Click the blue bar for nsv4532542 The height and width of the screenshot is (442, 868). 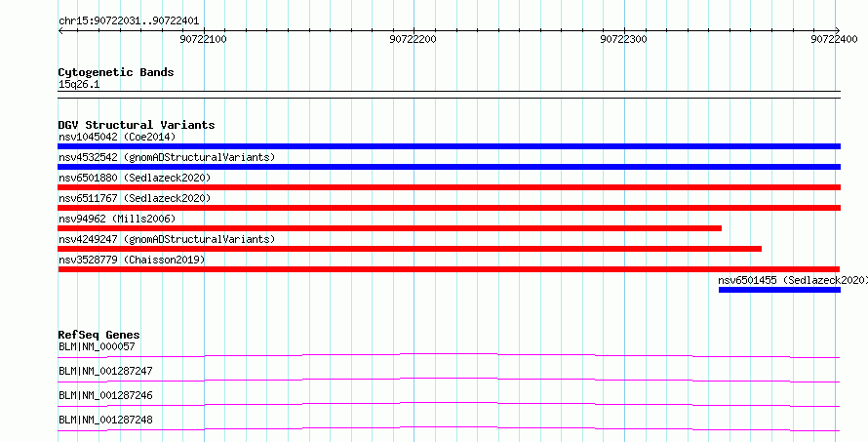point(449,167)
